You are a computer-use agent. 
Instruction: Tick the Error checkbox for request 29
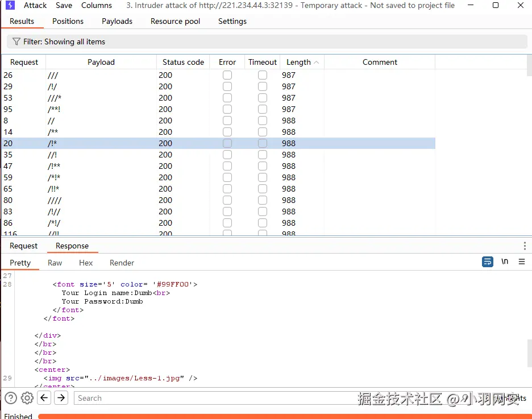[x=227, y=86]
